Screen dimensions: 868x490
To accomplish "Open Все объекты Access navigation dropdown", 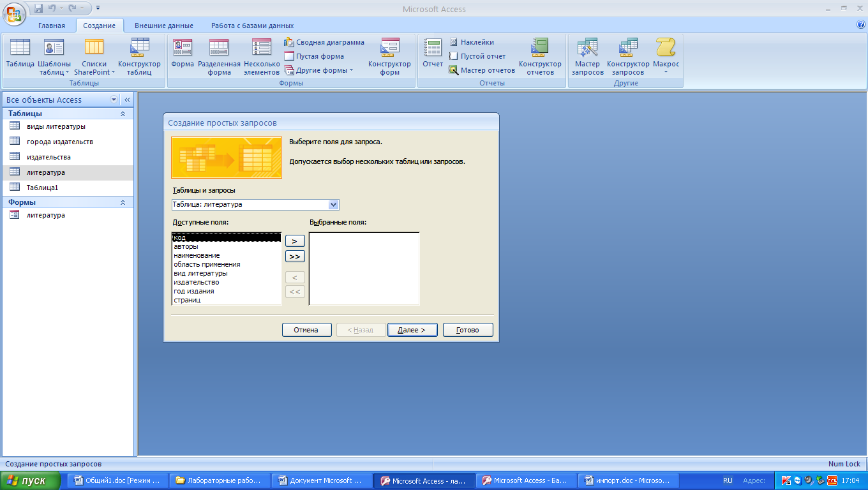I will 114,100.
